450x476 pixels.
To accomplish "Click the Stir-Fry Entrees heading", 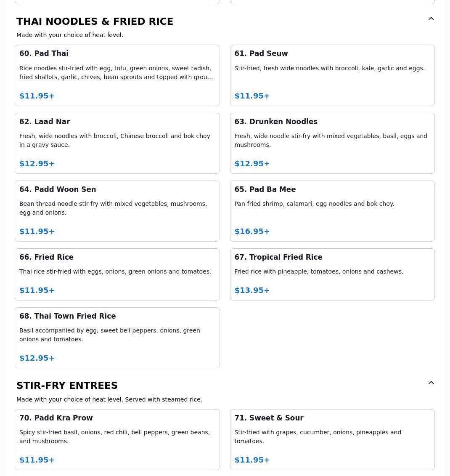I will [67, 386].
